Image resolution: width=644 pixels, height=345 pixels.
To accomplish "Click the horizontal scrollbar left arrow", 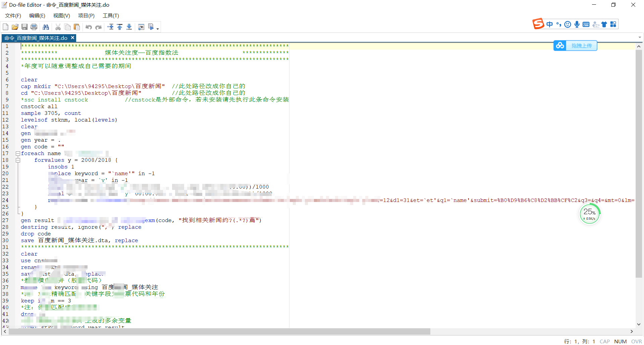I will pos(5,332).
